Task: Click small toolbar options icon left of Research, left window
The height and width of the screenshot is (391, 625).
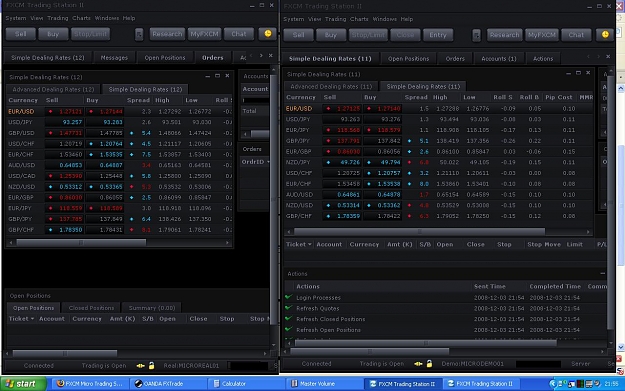Action: coord(139,34)
